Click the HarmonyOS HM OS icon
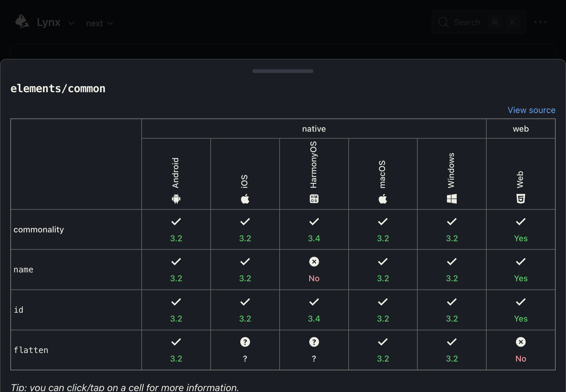 click(x=314, y=199)
